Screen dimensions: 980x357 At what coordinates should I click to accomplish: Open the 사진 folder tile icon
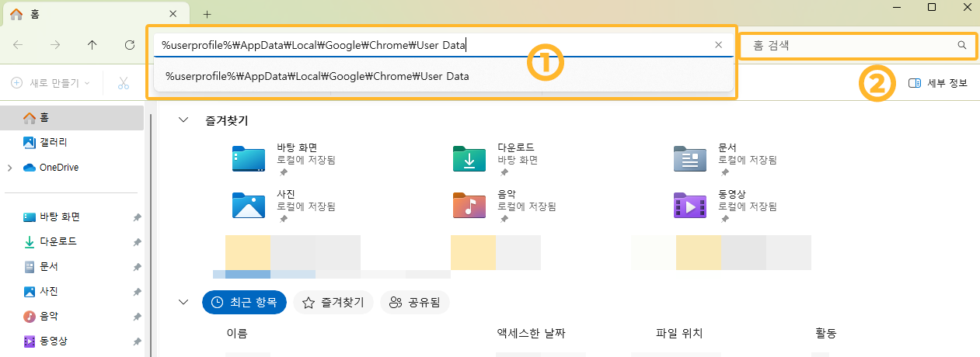249,206
